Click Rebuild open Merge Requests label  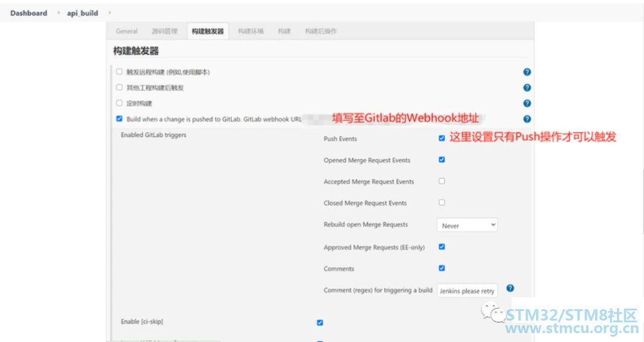tap(366, 225)
